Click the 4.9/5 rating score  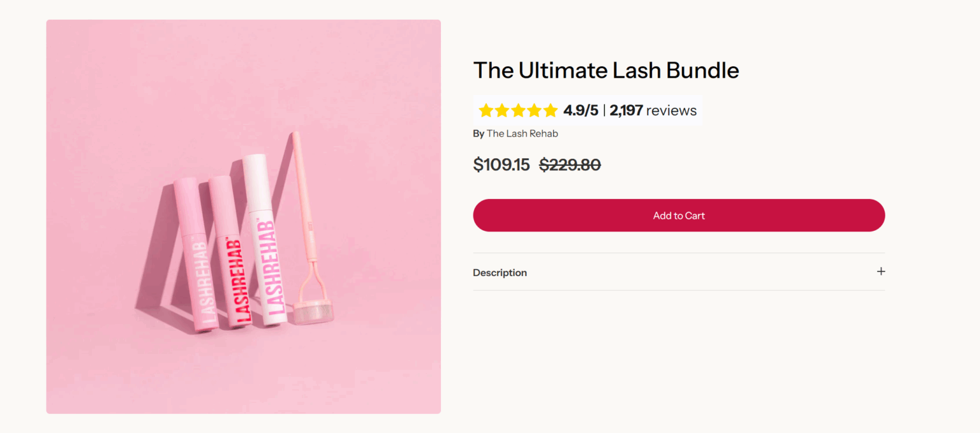[x=581, y=111]
